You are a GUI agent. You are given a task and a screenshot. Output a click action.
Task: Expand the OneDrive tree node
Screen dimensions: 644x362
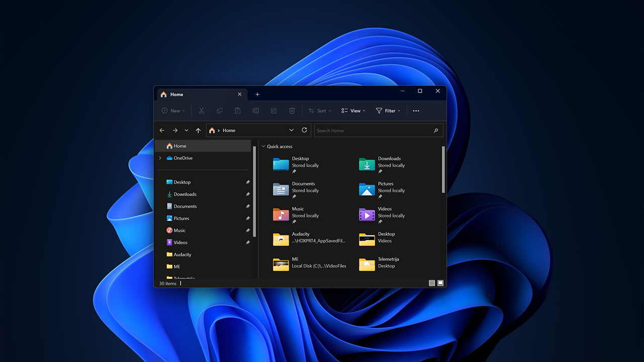tap(160, 158)
